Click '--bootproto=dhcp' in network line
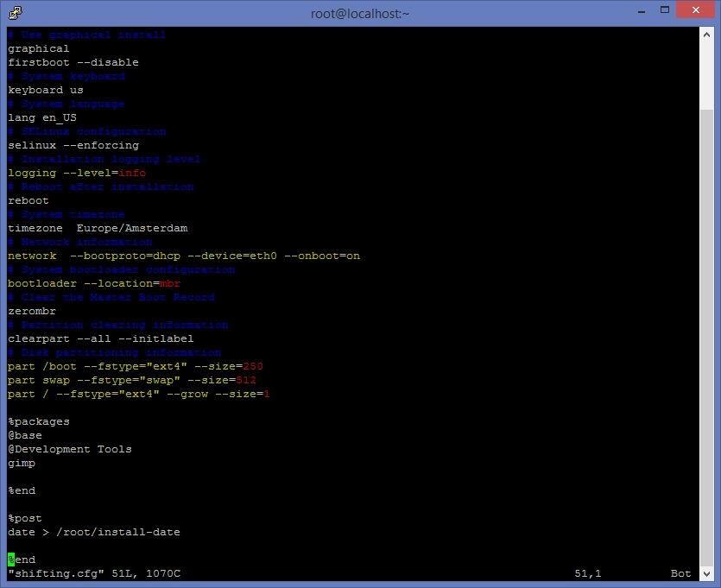Viewport: 721px width, 588px height. coord(125,256)
